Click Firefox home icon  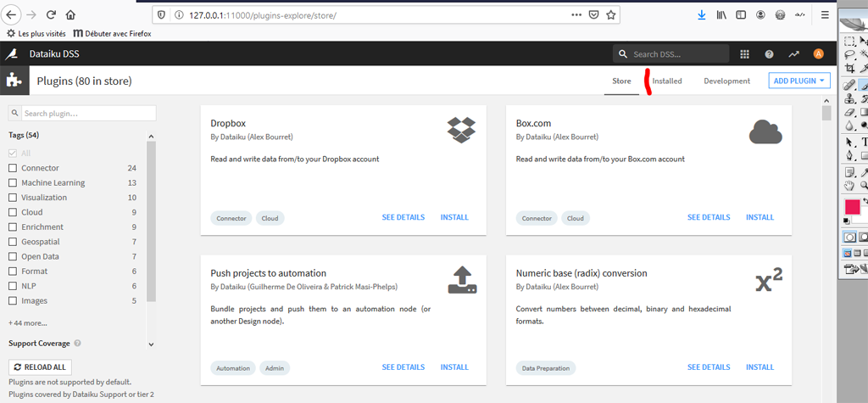(70, 15)
